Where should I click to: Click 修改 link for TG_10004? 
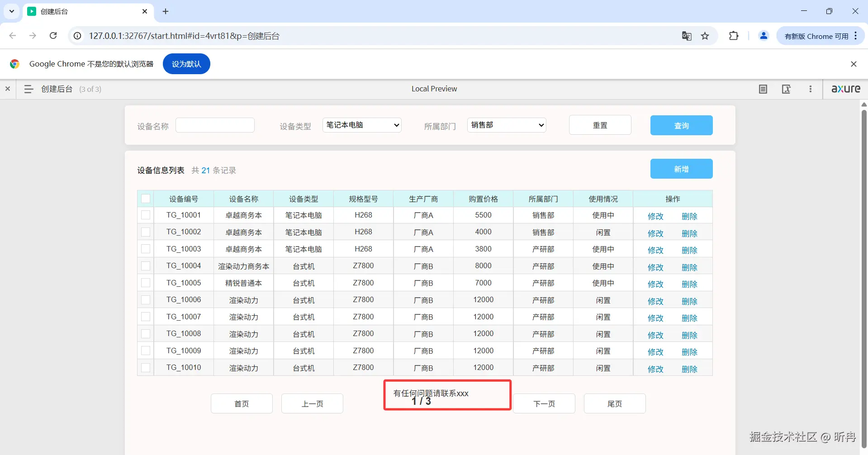click(655, 267)
